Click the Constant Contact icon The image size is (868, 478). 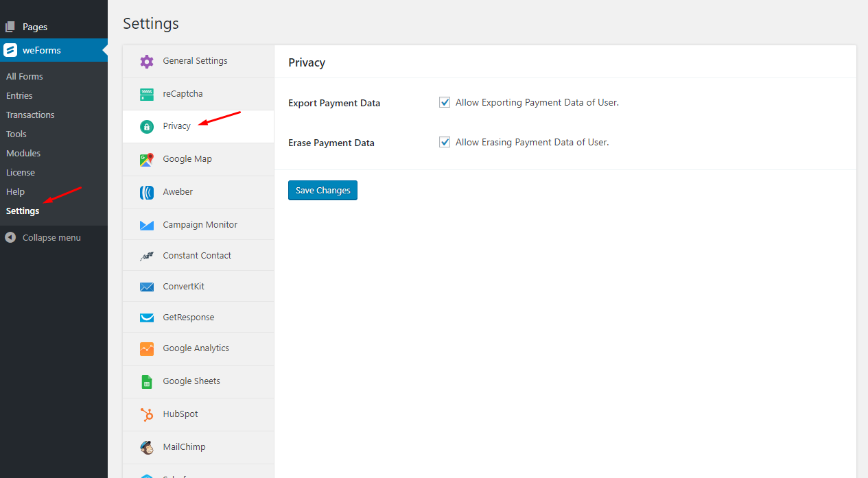(x=147, y=256)
